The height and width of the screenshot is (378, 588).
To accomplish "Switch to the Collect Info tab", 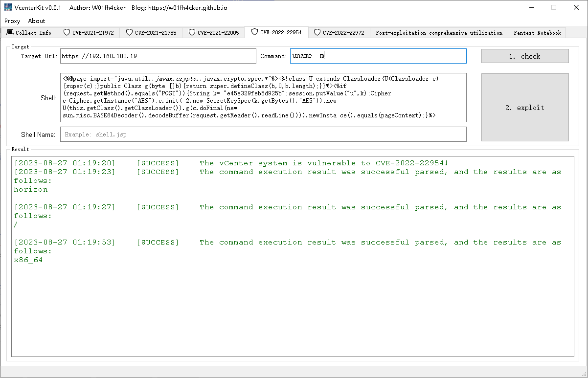I will 29,33.
